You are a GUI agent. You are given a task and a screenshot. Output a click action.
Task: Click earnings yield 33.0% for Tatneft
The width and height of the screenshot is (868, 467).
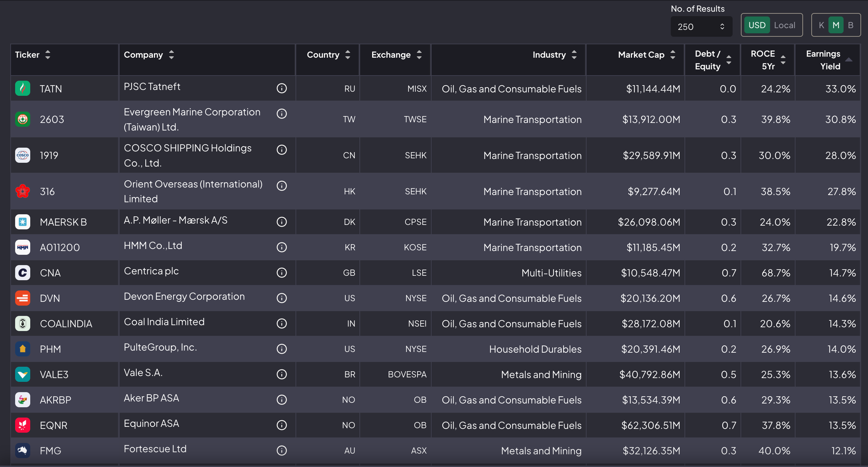841,89
